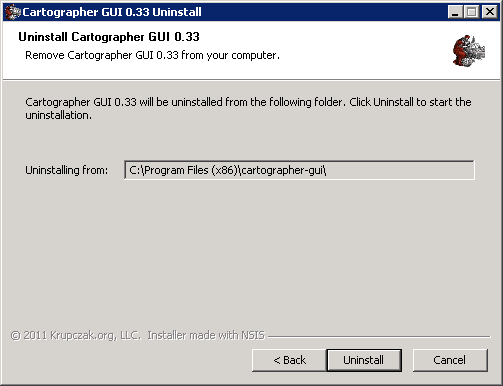Click the uninstallation description paragraph
This screenshot has width=503, height=386.
coord(248,108)
